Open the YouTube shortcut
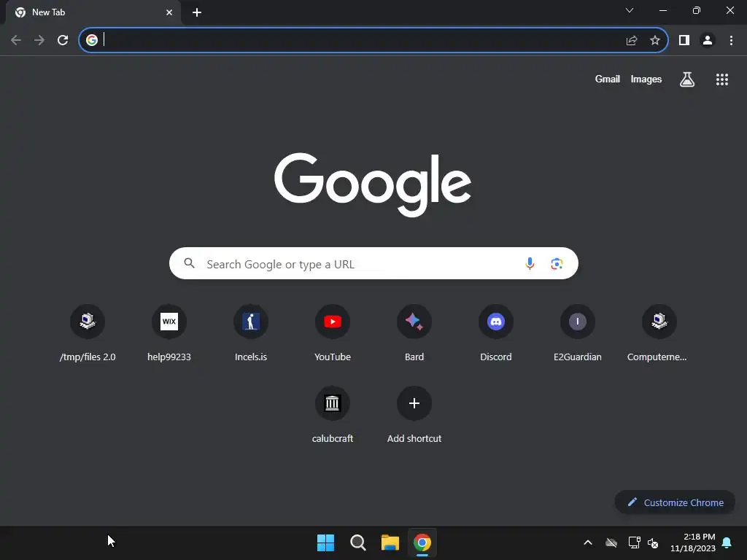The image size is (747, 560). coord(333,333)
